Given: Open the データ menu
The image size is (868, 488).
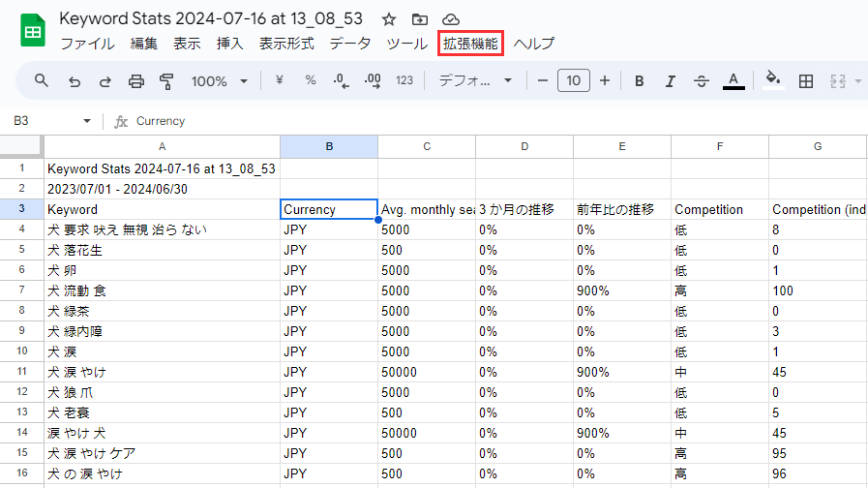Looking at the screenshot, I should click(350, 44).
